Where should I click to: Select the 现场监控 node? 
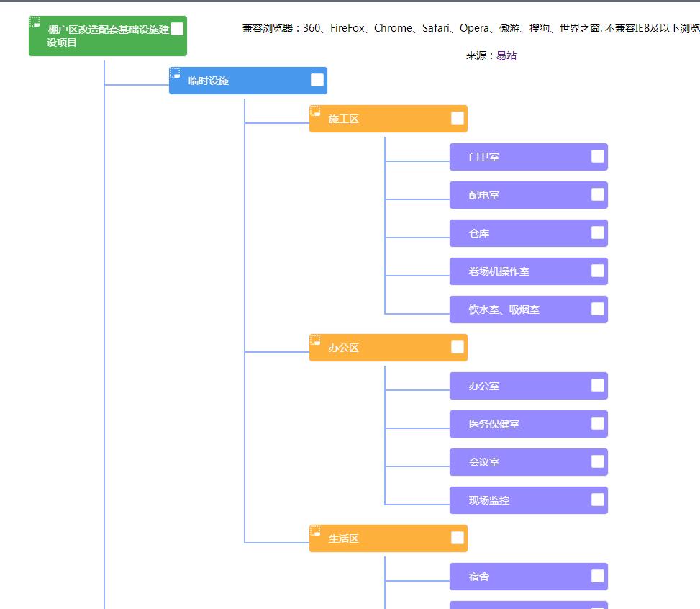[489, 500]
